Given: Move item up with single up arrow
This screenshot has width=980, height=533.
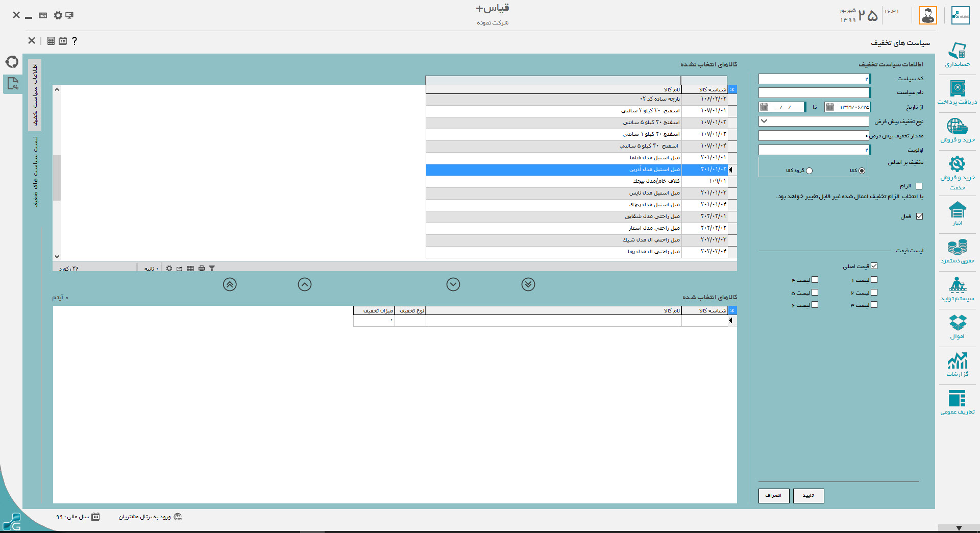Looking at the screenshot, I should pyautogui.click(x=305, y=284).
